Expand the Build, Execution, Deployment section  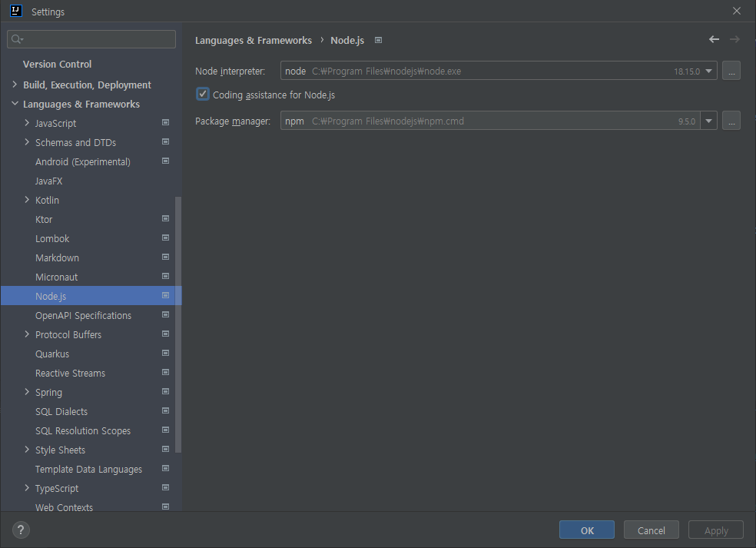(15, 85)
